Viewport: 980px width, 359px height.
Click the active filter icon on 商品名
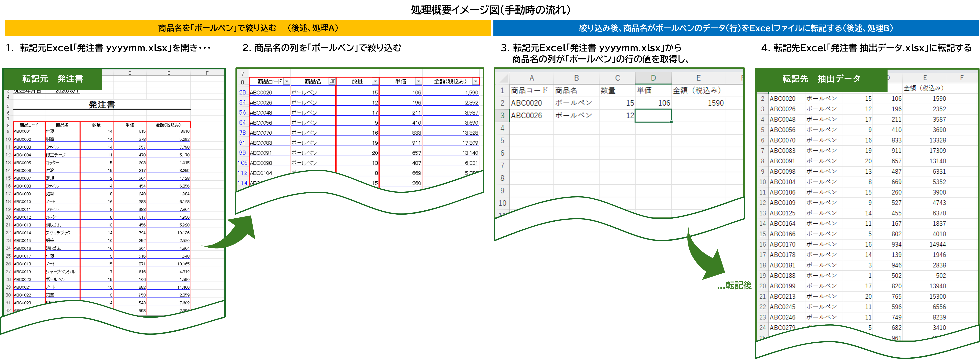(x=332, y=81)
